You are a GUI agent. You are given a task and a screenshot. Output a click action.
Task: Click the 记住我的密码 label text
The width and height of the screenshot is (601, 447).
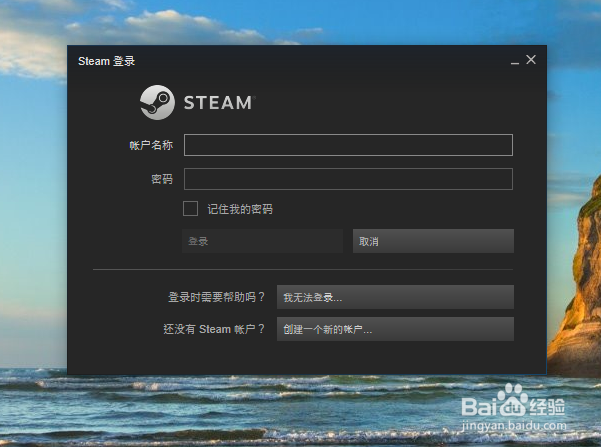(240, 209)
